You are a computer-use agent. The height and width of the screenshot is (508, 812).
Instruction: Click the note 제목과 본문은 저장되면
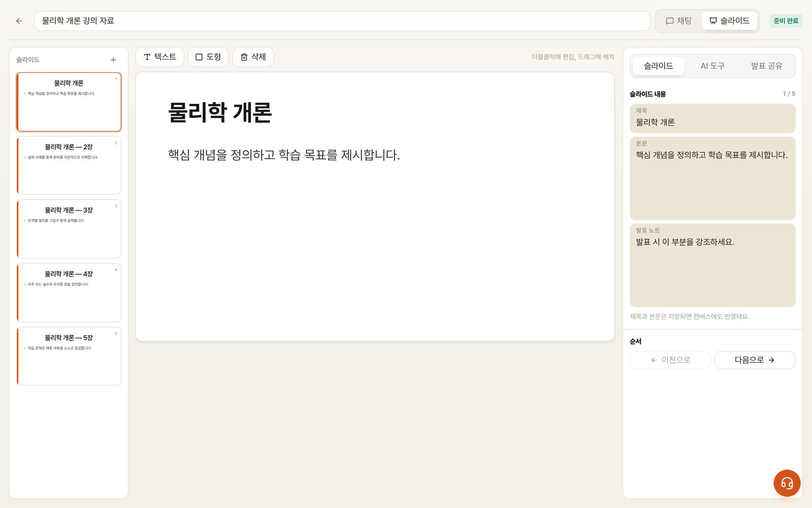point(690,316)
